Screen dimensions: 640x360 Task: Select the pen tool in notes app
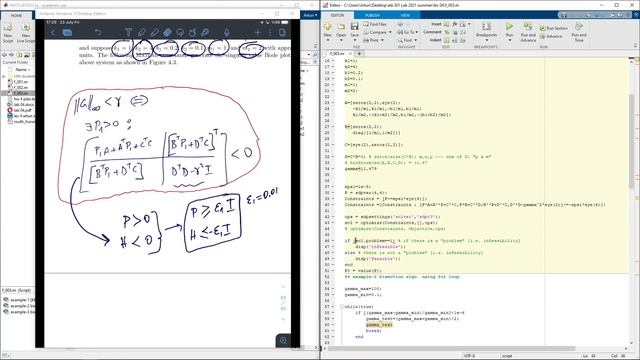141,32
